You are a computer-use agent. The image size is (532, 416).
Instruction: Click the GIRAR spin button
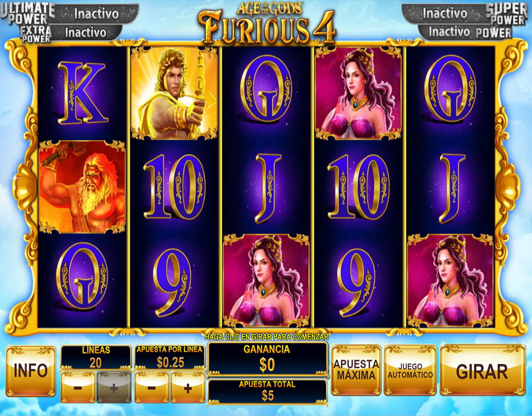(x=482, y=370)
